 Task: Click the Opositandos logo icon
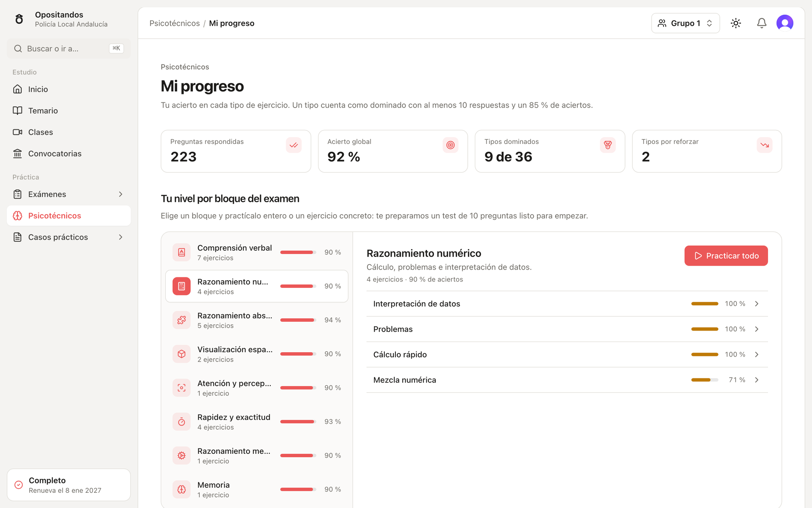(19, 19)
